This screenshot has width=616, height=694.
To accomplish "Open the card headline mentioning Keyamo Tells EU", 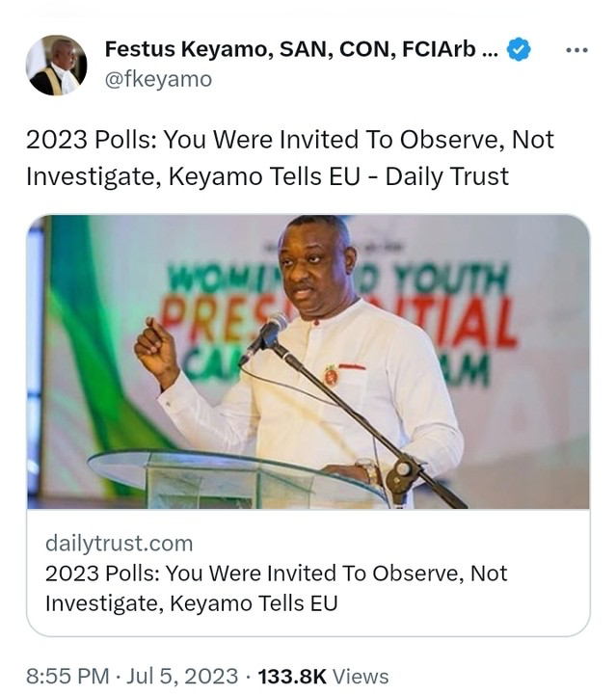I will 276,588.
